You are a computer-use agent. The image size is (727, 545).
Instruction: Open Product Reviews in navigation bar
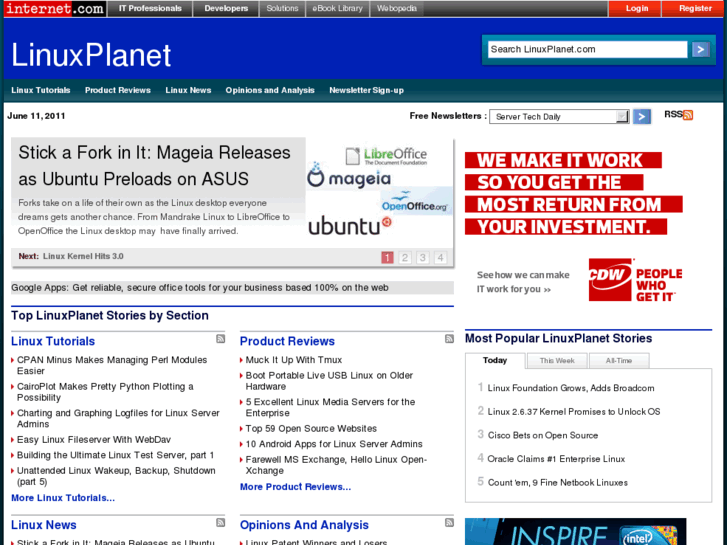coord(118,90)
